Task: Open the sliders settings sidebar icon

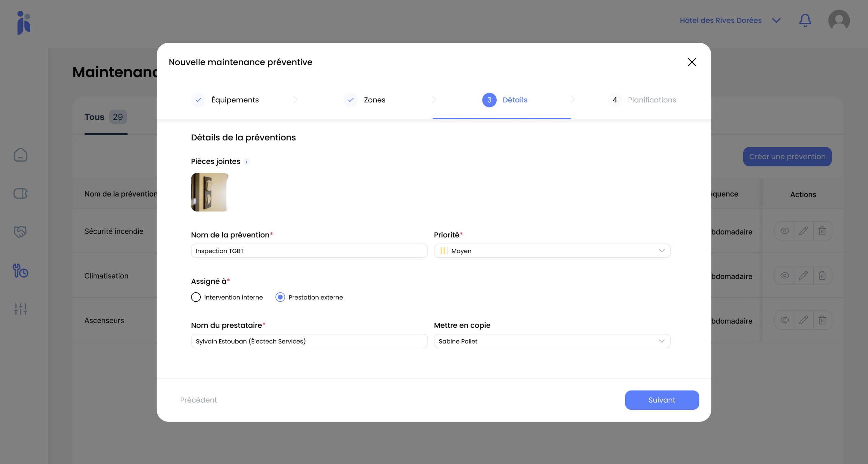Action: coord(20,309)
